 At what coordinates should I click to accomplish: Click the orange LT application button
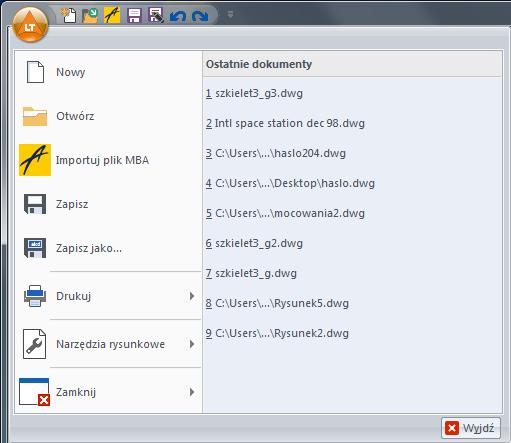click(30, 25)
